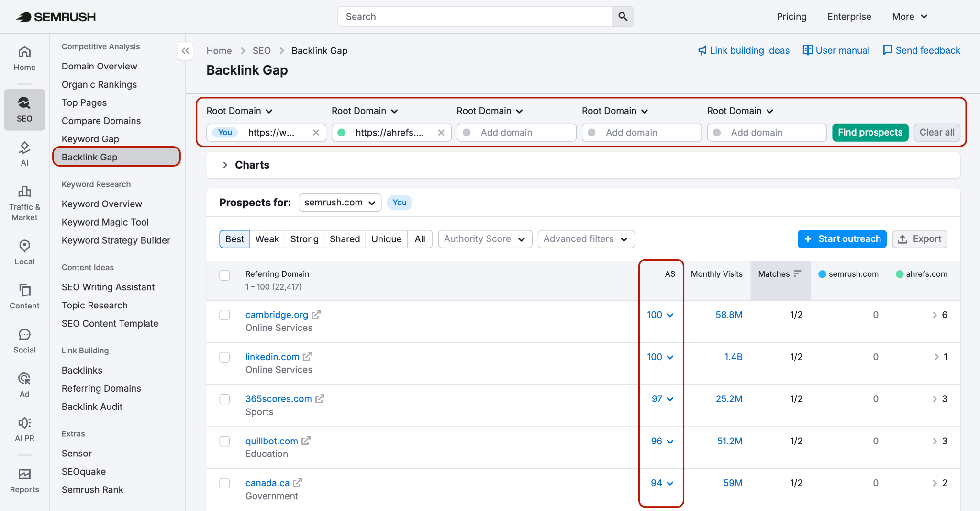Screen dimensions: 980x511
Task: Remove your domain with its X icon
Action: tap(316, 133)
